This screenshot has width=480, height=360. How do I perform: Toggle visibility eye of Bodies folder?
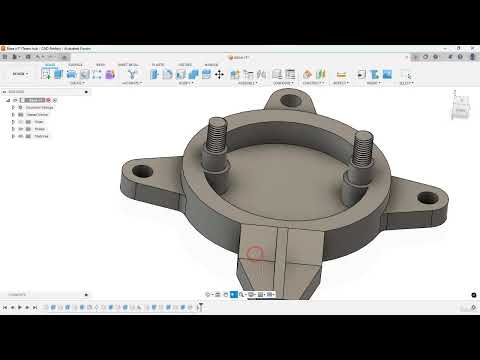[21, 129]
